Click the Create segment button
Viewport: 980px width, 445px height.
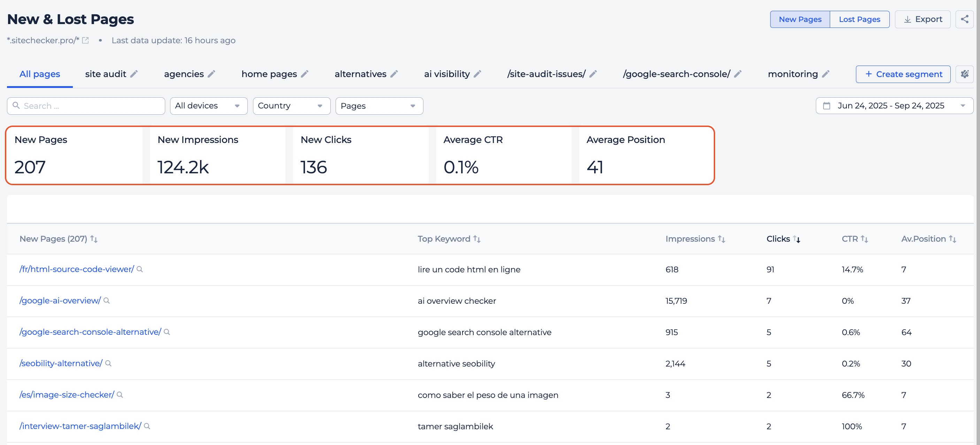point(903,74)
